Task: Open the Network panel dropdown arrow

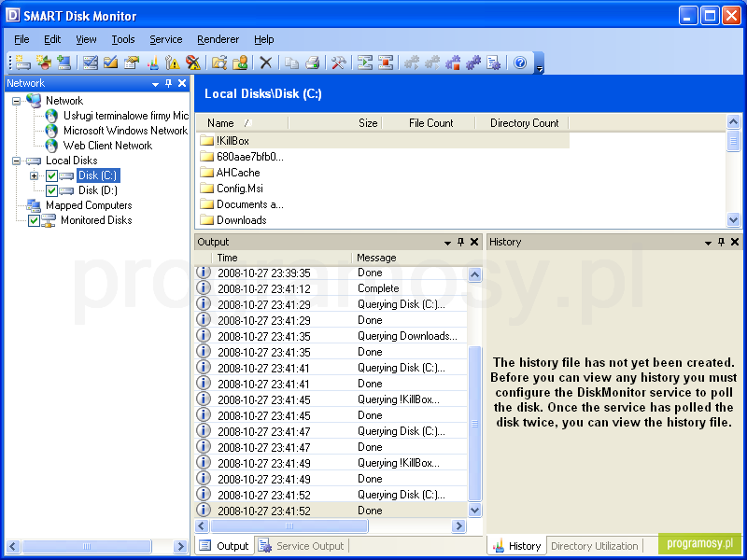Action: 155,84
